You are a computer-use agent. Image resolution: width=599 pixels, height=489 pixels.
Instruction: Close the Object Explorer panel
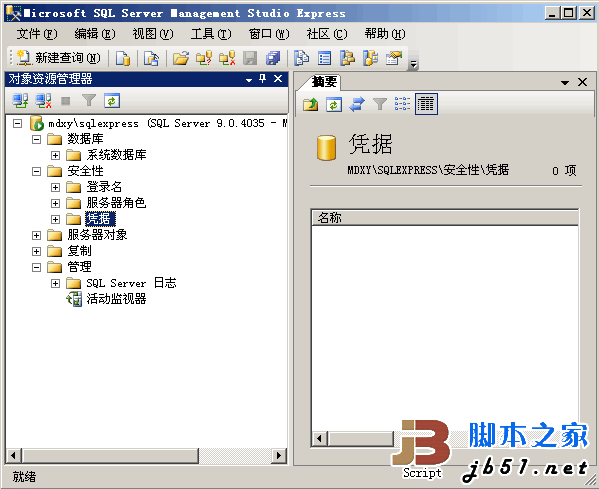pos(278,79)
